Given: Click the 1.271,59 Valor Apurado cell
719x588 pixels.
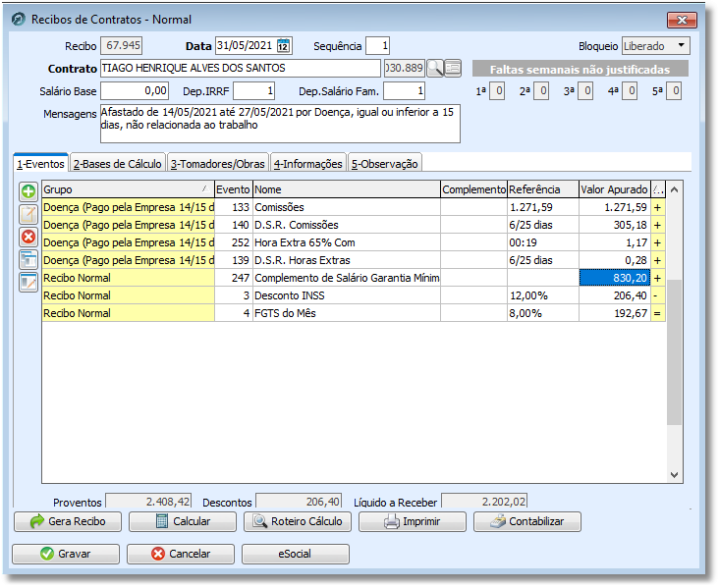Looking at the screenshot, I should [x=615, y=207].
